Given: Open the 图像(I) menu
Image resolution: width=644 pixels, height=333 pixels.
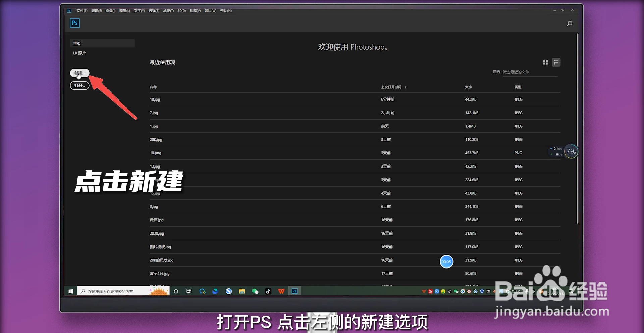Looking at the screenshot, I should (x=111, y=11).
